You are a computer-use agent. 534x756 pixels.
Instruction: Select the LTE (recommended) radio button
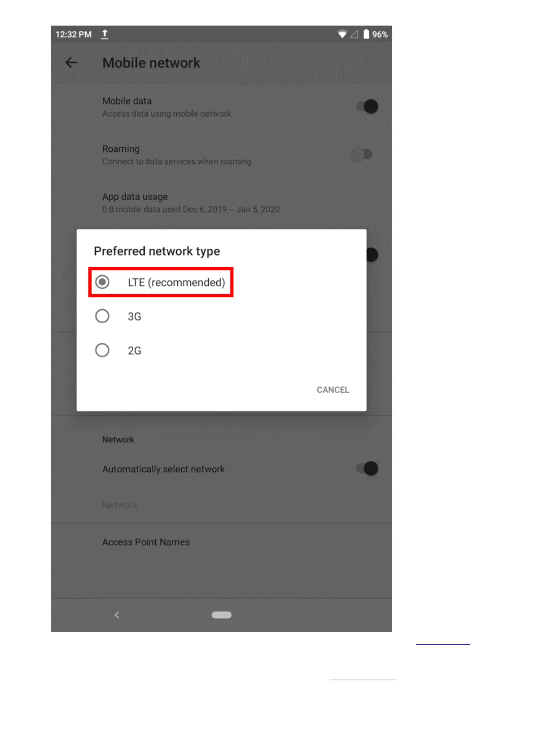tap(102, 282)
